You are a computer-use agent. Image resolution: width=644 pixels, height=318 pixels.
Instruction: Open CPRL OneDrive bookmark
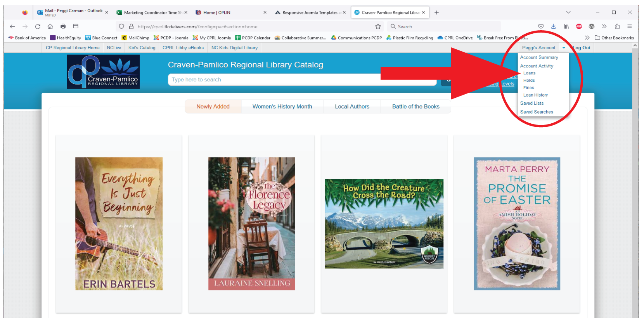455,38
